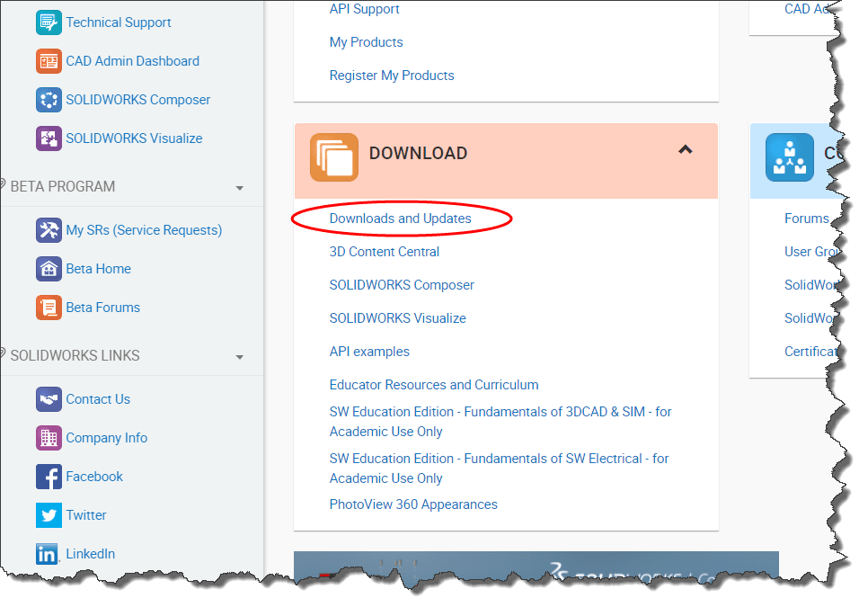Image resolution: width=868 pixels, height=607 pixels.
Task: Click the Facebook icon
Action: pyautogui.click(x=49, y=477)
